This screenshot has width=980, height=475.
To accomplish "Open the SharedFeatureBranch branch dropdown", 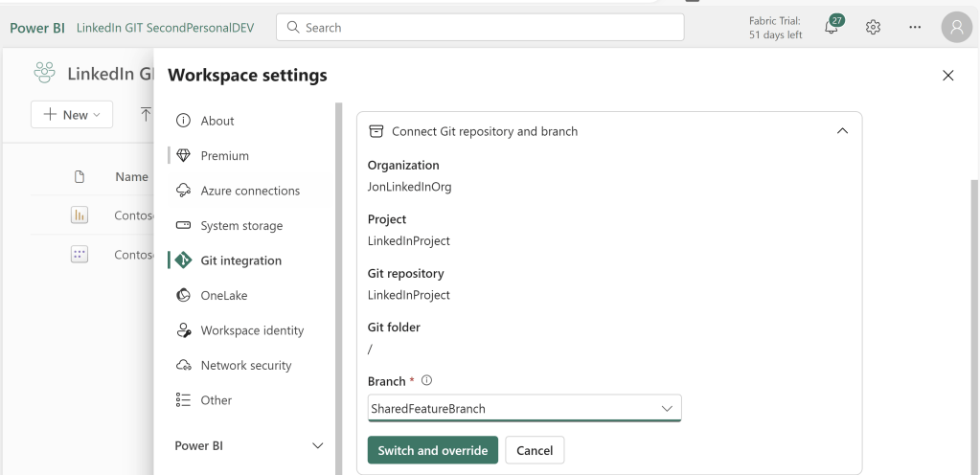I will pos(524,409).
